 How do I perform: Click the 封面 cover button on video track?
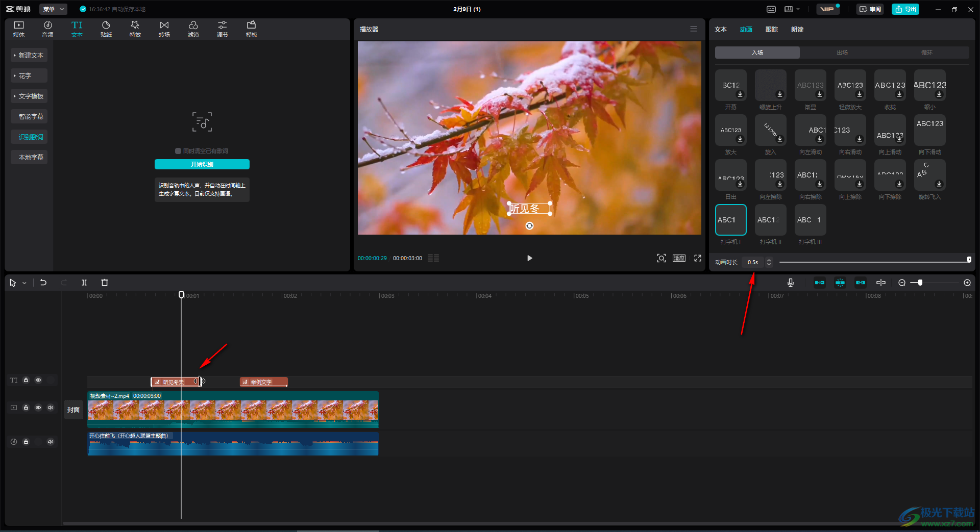pyautogui.click(x=73, y=410)
